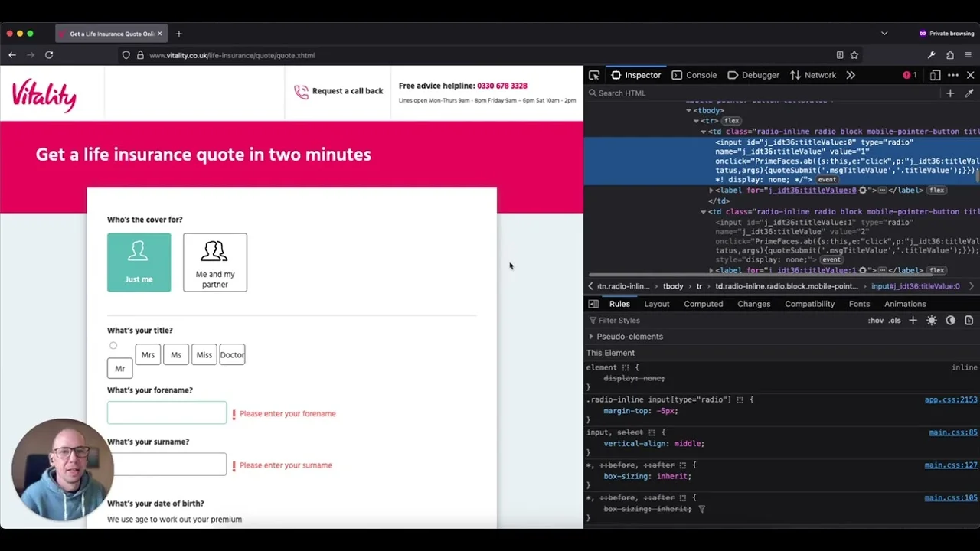Toggle the .cls classes panel
This screenshot has width=980, height=551.
[x=895, y=321]
